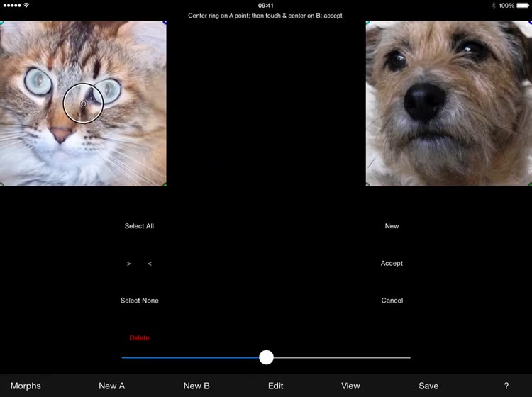
Task: Click the morph slider knob
Action: pyautogui.click(x=266, y=357)
